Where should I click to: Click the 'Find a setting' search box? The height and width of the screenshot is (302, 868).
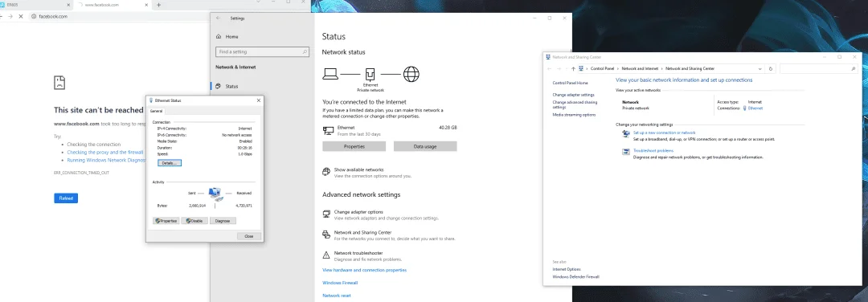tap(262, 51)
